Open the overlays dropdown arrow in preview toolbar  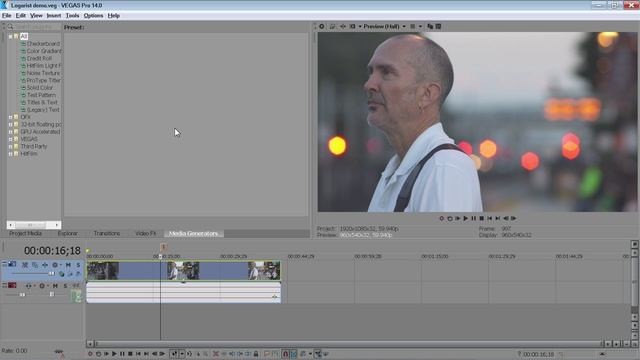pyautogui.click(x=420, y=27)
